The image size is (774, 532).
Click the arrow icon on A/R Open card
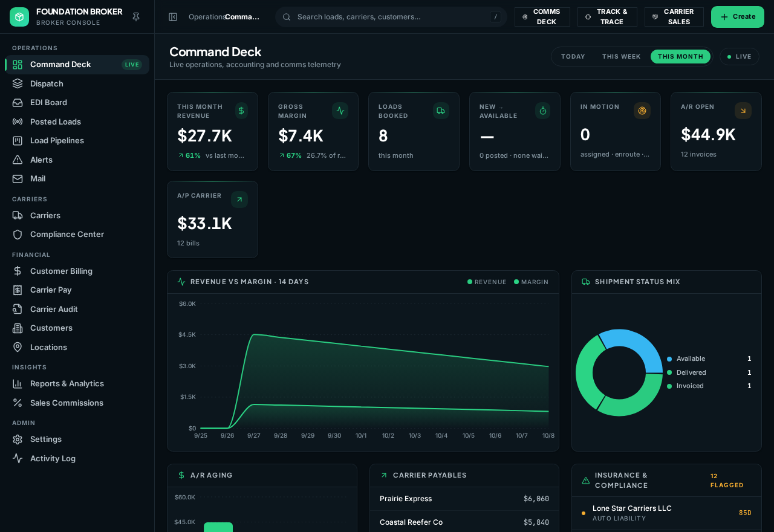pos(743,111)
